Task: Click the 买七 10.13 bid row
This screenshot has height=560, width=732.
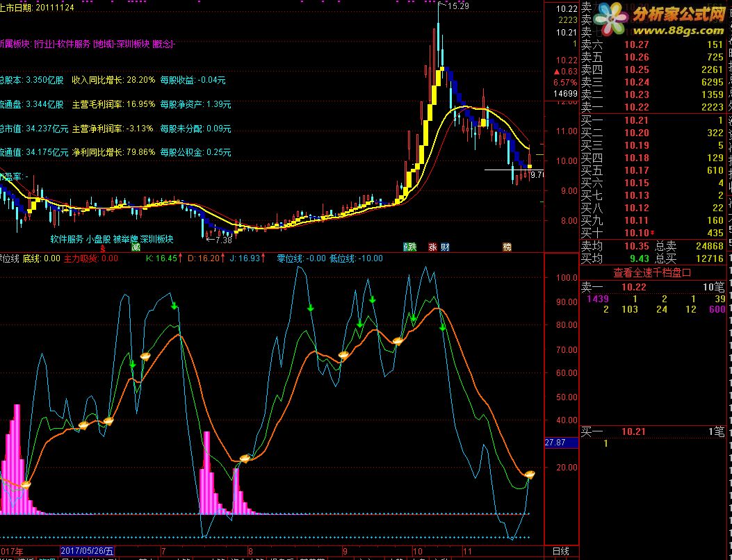Action: click(x=652, y=195)
